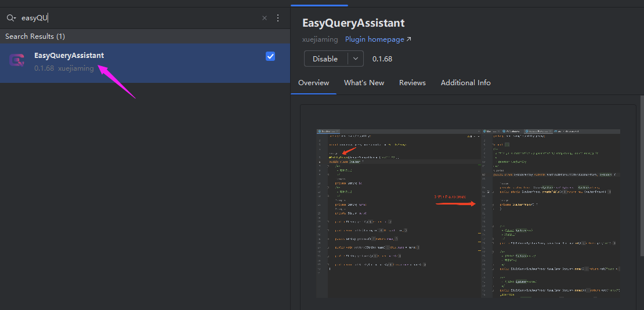Click the 0.1.68 version beside Disable
This screenshot has height=310, width=644.
pos(382,59)
